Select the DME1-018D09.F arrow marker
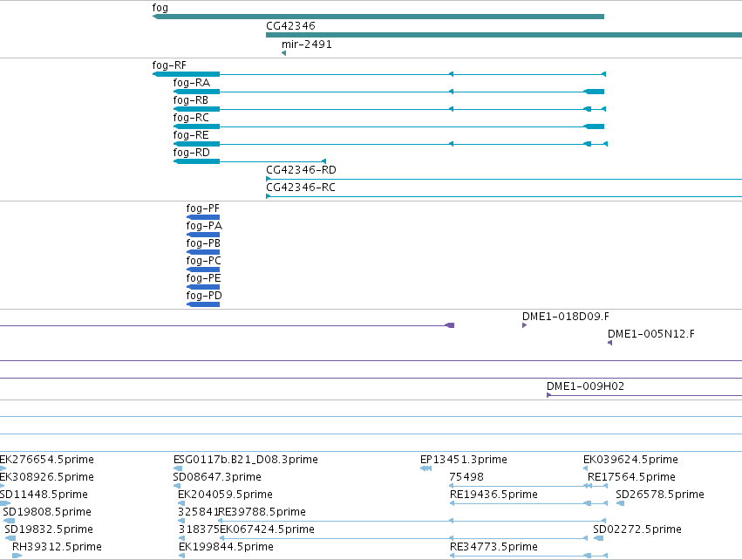Image resolution: width=742 pixels, height=560 pixels. point(524,325)
